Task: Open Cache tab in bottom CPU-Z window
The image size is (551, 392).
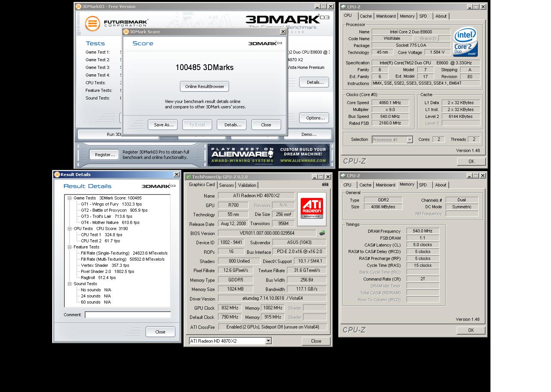Action: 365,185
